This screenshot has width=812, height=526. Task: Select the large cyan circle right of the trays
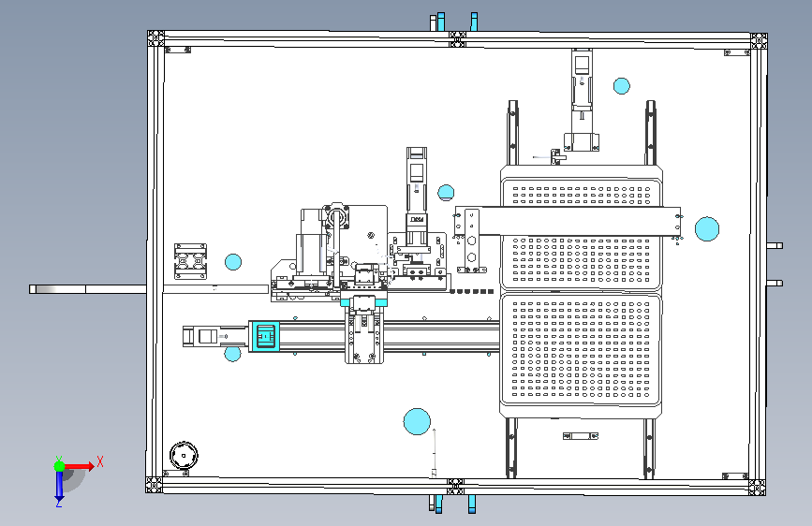[707, 228]
